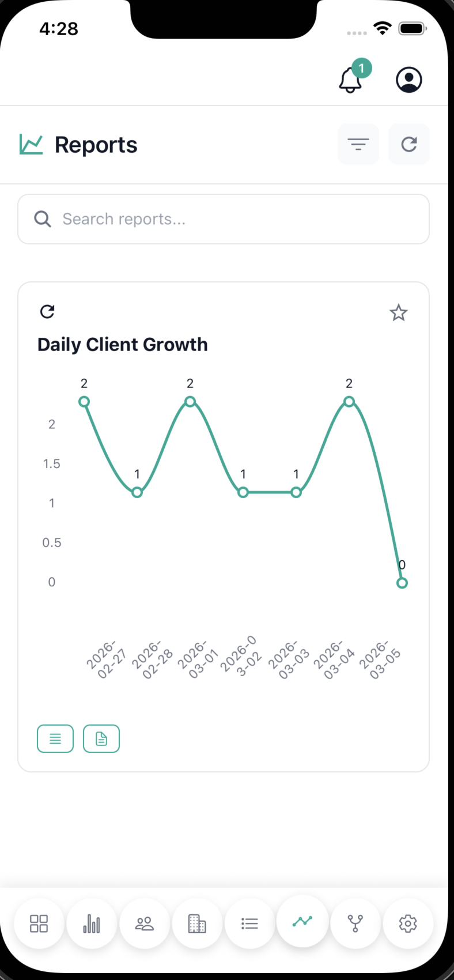
Task: Open the list view from bottom navigation
Action: click(249, 923)
